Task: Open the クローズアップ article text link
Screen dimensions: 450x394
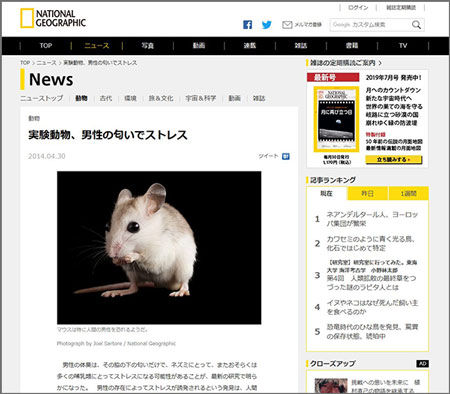Action: [x=386, y=386]
